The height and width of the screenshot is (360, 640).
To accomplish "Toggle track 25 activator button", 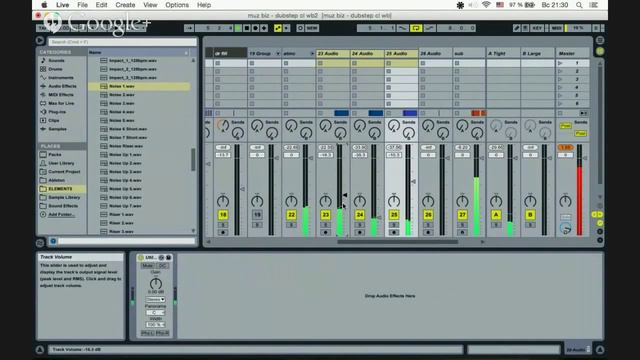I will tap(394, 215).
